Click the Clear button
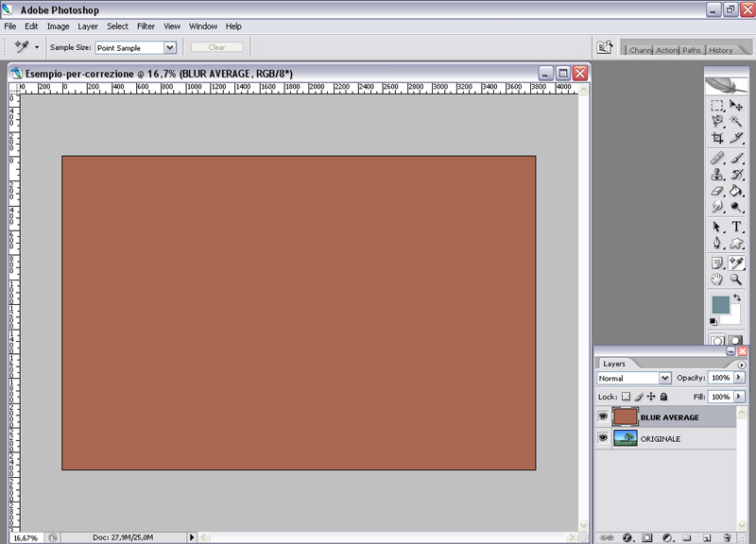 [216, 47]
